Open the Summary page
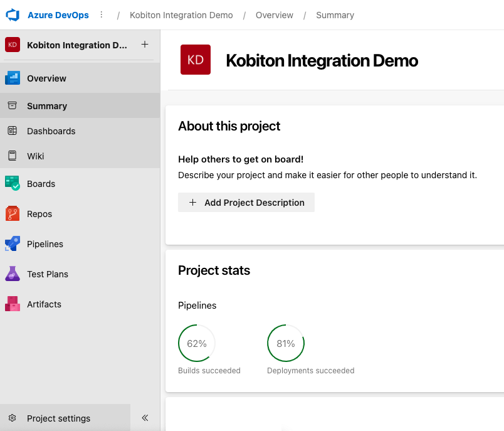The width and height of the screenshot is (504, 431). [80, 105]
